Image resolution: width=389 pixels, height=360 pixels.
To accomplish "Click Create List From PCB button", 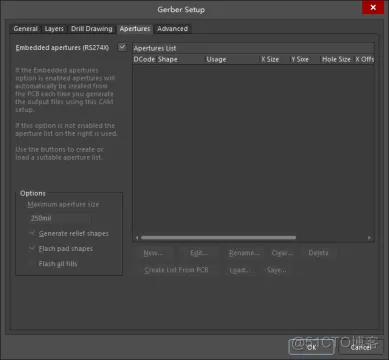I will [176, 270].
